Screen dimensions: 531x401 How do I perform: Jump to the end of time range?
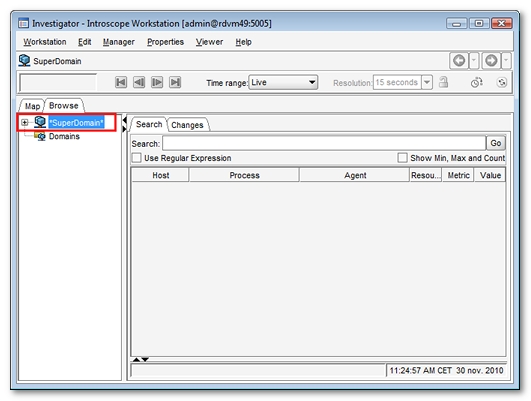(x=175, y=82)
